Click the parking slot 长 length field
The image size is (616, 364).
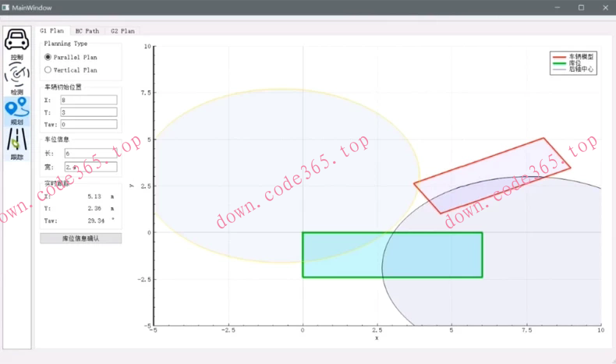90,153
